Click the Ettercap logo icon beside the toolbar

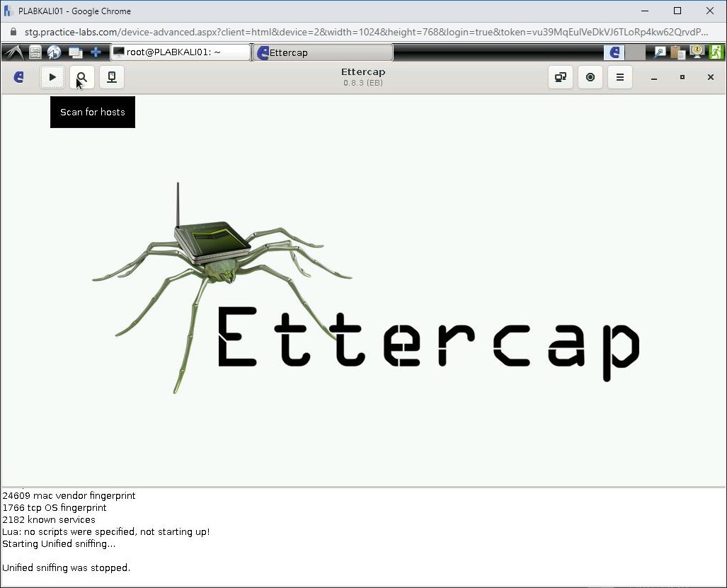pos(18,77)
